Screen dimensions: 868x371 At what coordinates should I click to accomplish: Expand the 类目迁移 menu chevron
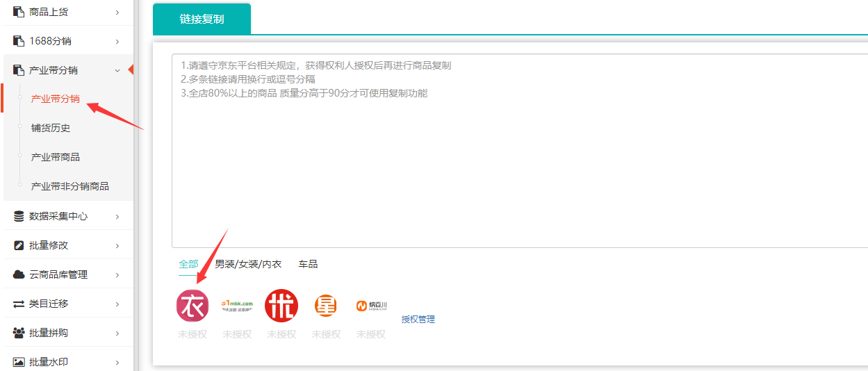coord(117,304)
